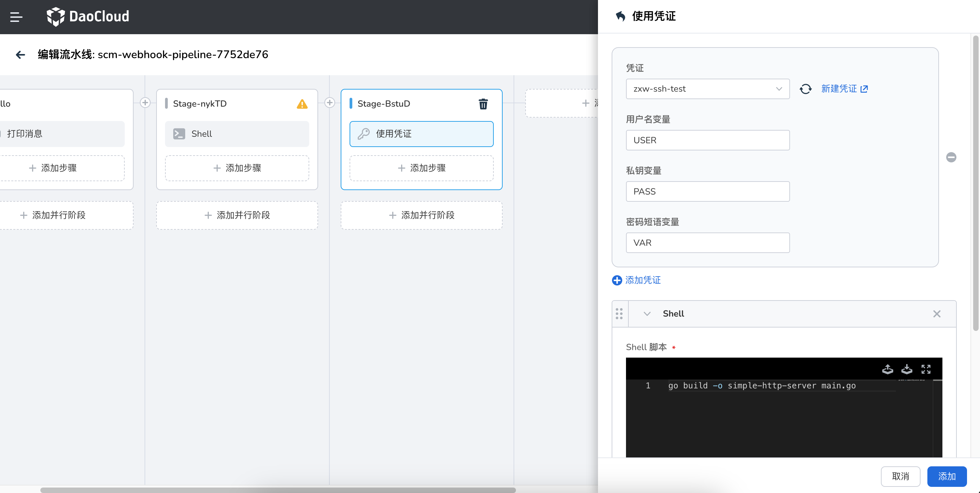The image size is (980, 493).
Task: Select the 使用凭证 step in Stage-BstuD
Action: 421,134
